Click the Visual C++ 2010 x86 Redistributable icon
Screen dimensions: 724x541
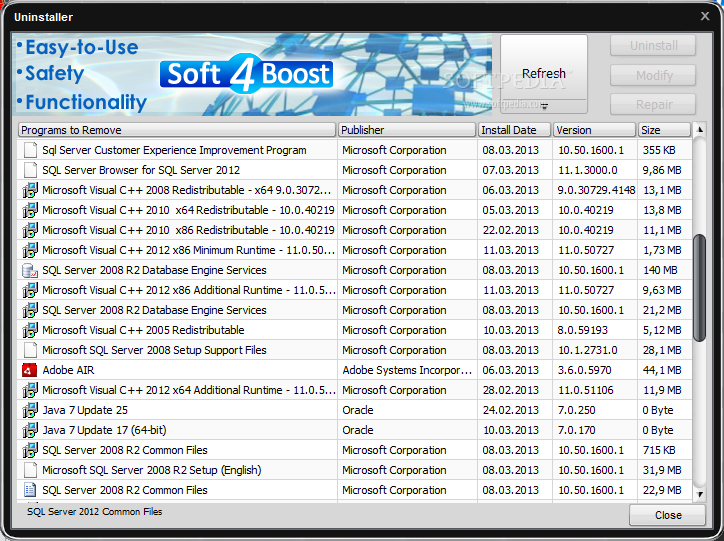[x=30, y=230]
